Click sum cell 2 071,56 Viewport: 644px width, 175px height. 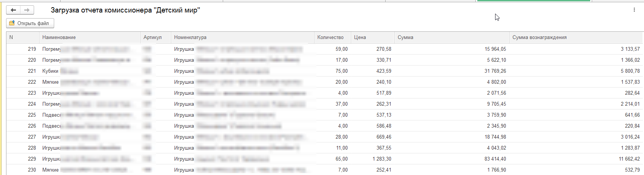[452, 93]
